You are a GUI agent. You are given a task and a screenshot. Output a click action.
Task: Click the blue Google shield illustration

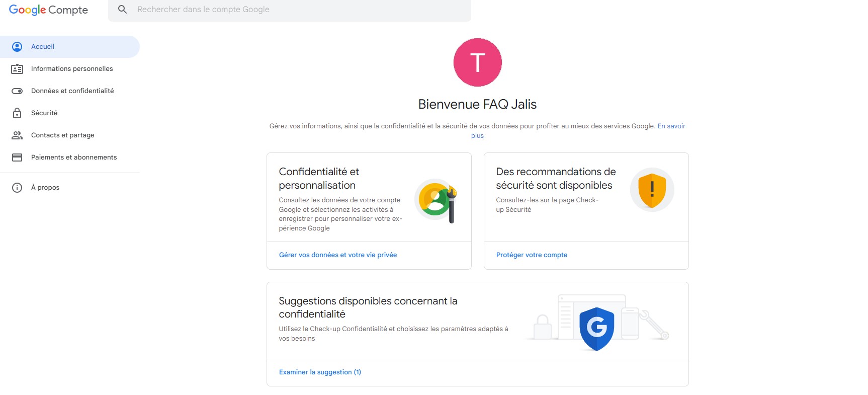[596, 328]
